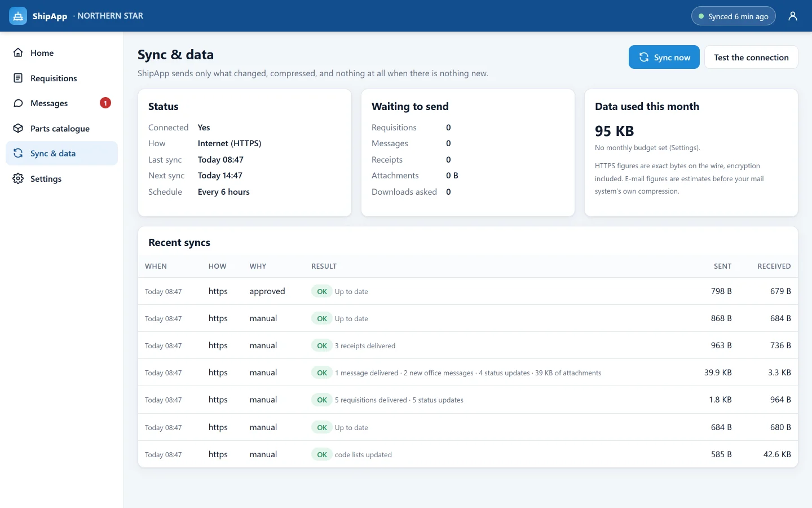Click the 95 KB data usage figure

[614, 131]
